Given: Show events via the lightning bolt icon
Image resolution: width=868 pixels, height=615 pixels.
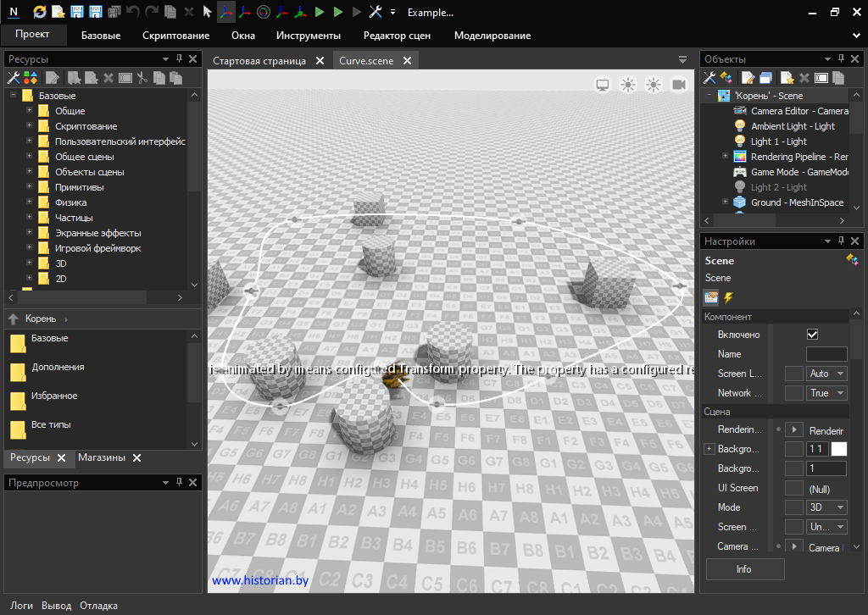Looking at the screenshot, I should coord(727,297).
